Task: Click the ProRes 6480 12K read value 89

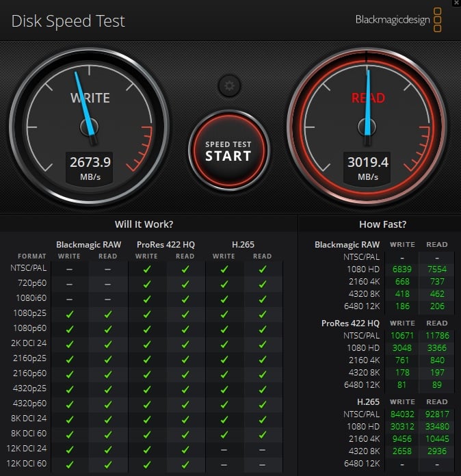Action: point(437,385)
